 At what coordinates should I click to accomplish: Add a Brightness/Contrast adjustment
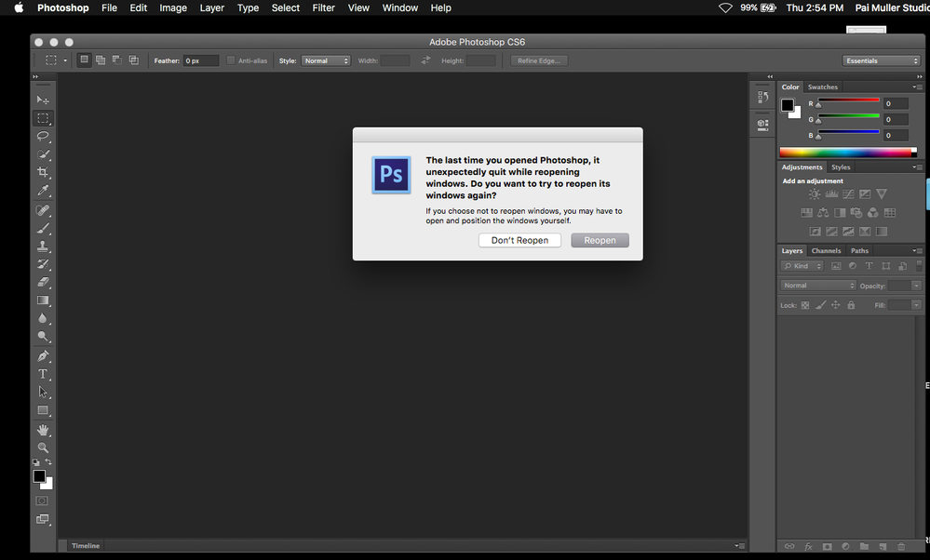(815, 193)
